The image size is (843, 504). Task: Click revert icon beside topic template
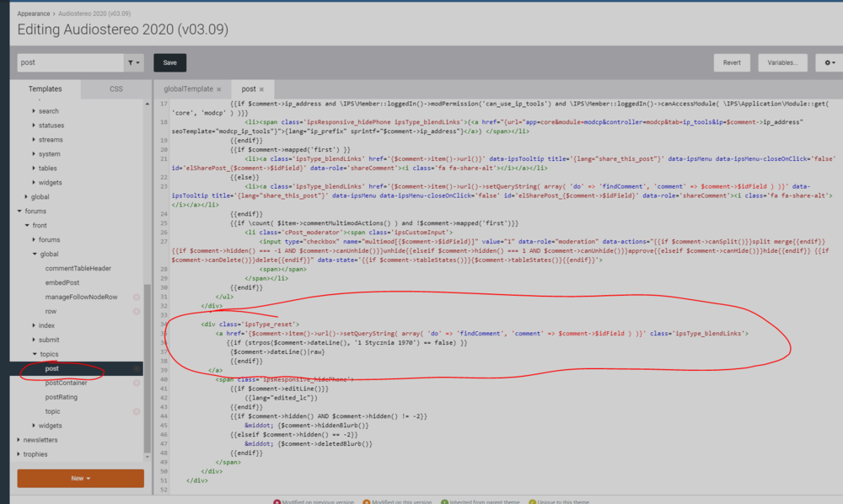[137, 411]
